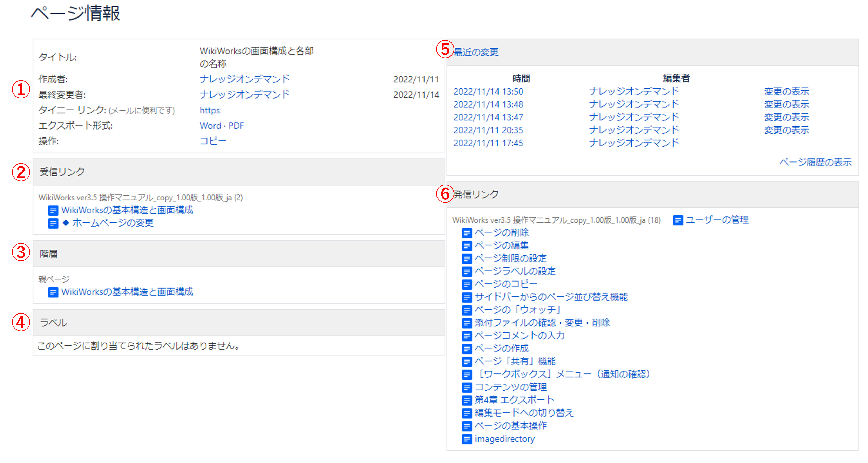Open ホームページの変更 incoming link
Image resolution: width=868 pixels, height=463 pixels.
(108, 223)
